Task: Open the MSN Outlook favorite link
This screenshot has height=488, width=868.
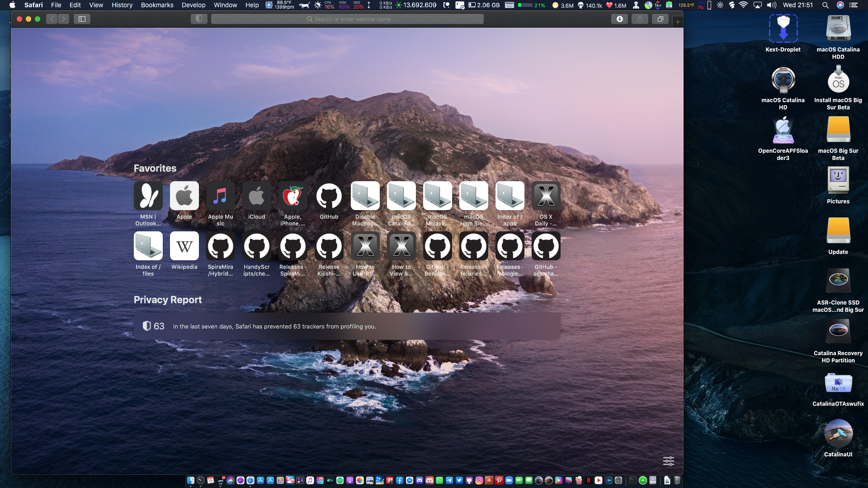Action: click(x=148, y=196)
